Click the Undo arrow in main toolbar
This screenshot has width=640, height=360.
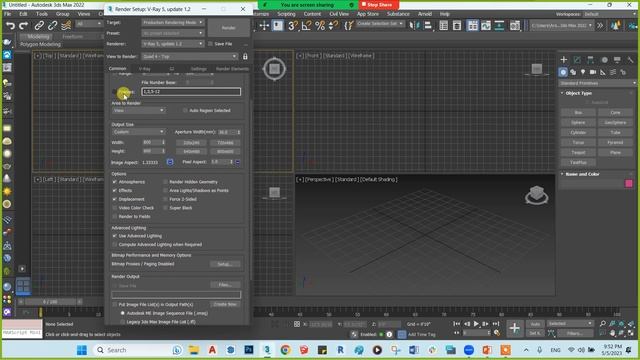click(10, 26)
